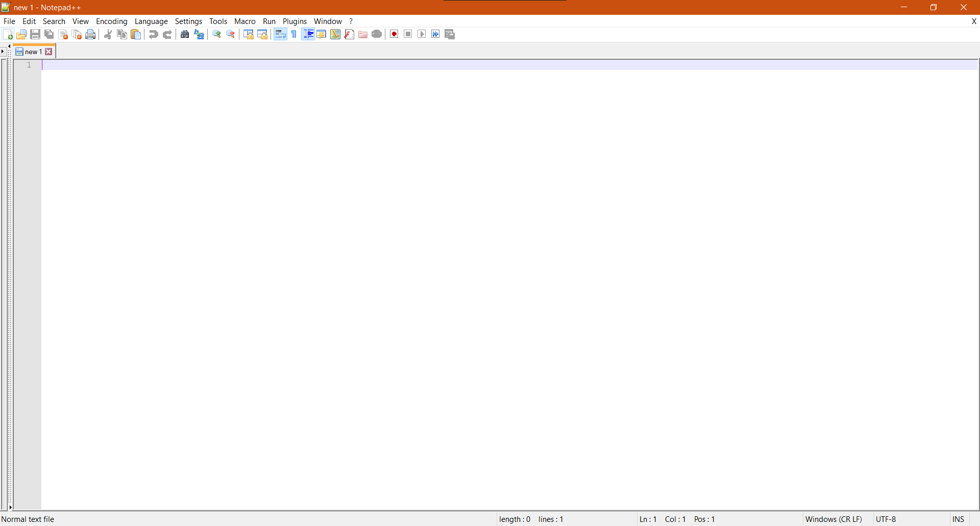Open the Run menu
Screen dimensions: 980x526
pyautogui.click(x=269, y=21)
